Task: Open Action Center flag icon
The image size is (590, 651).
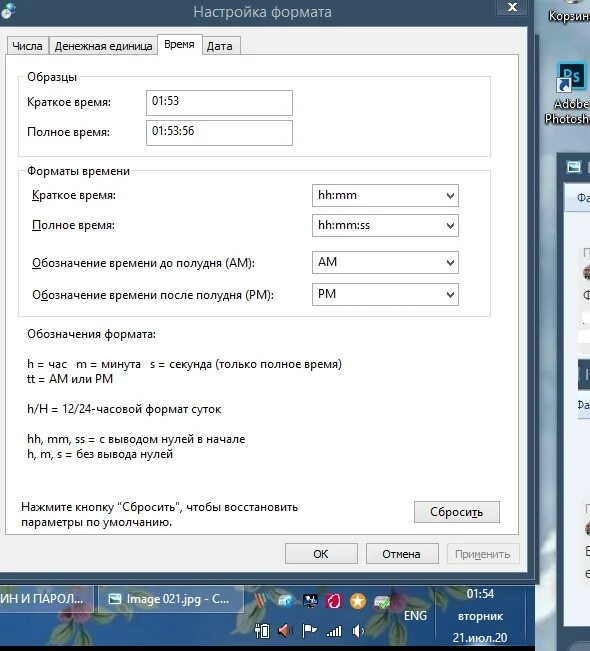Action: [309, 631]
